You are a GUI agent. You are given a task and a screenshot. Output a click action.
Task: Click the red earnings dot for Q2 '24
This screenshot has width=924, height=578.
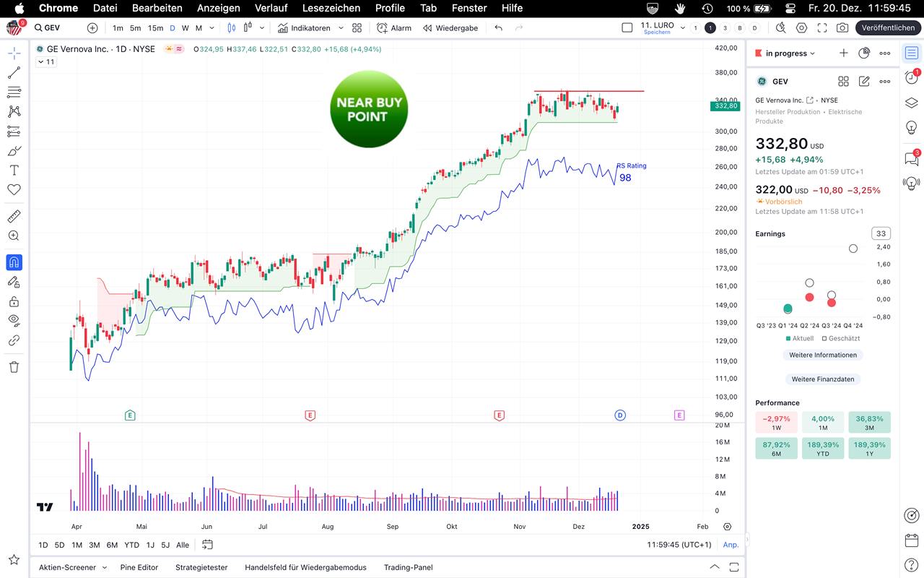(x=809, y=298)
